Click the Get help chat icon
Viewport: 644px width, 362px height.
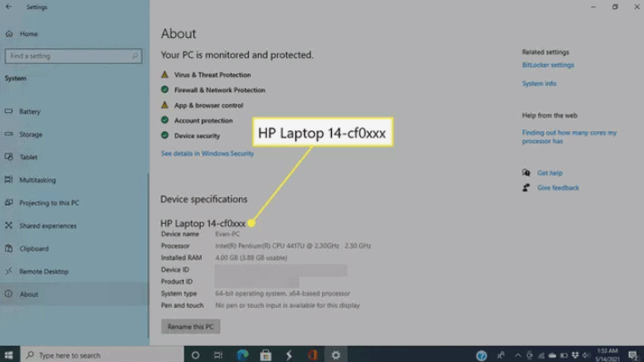point(526,173)
